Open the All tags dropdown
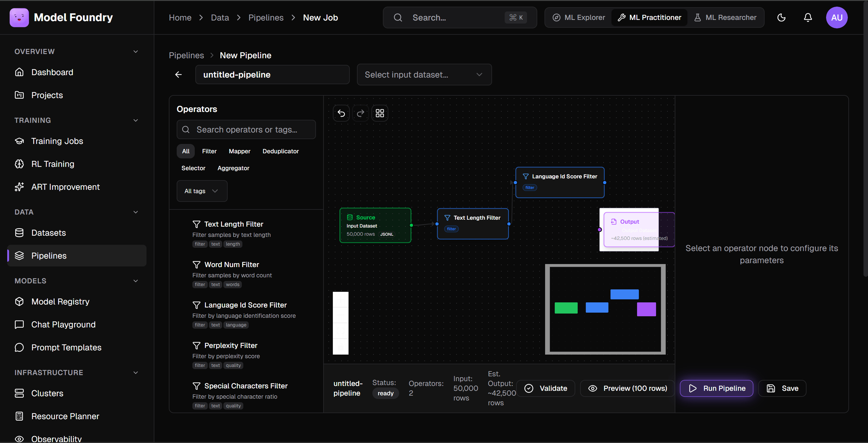Image resolution: width=868 pixels, height=443 pixels. [x=202, y=191]
